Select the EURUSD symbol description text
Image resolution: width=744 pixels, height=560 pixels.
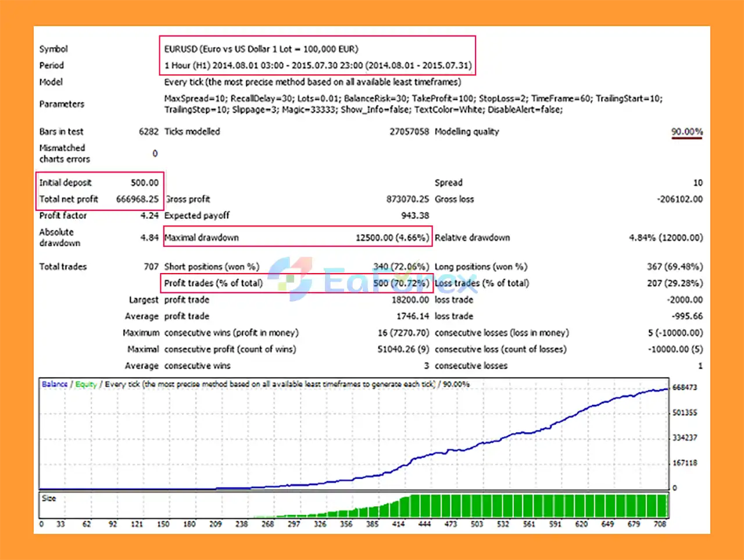point(261,49)
